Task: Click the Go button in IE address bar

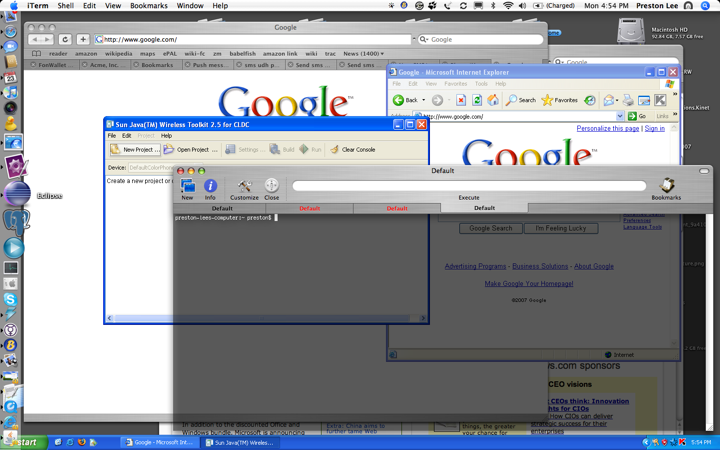Action: [x=637, y=116]
